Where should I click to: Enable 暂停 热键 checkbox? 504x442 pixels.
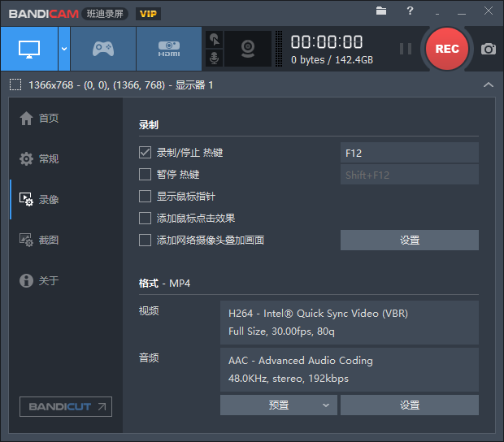pyautogui.click(x=145, y=174)
